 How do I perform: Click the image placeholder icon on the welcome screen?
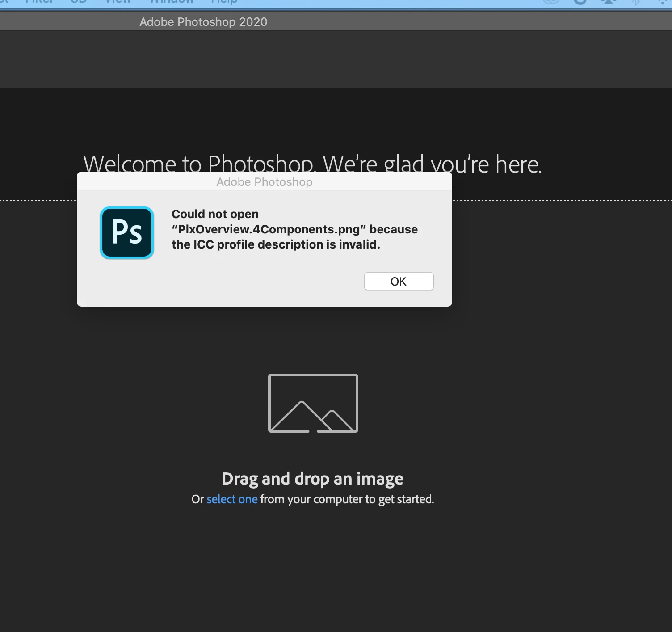[x=313, y=403]
